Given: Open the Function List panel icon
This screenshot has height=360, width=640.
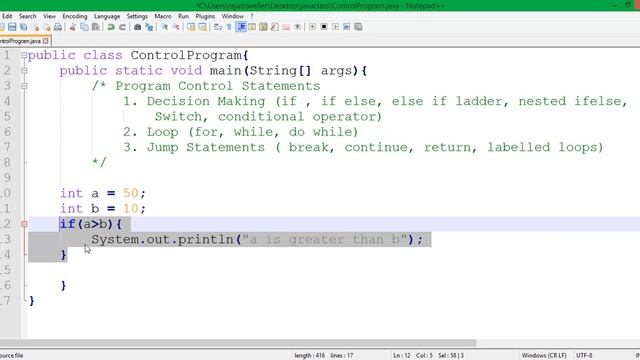Looking at the screenshot, I should point(275,27).
